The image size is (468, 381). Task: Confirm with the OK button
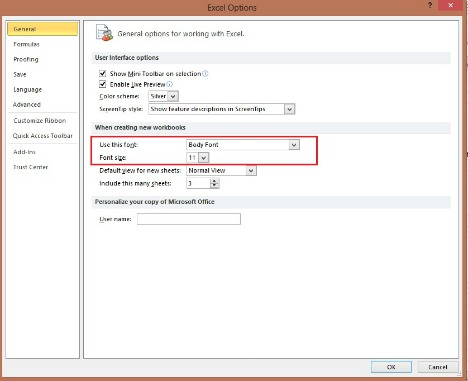(x=391, y=367)
